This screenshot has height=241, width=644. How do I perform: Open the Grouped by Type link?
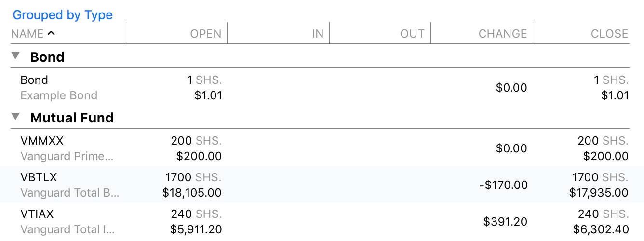pos(62,15)
